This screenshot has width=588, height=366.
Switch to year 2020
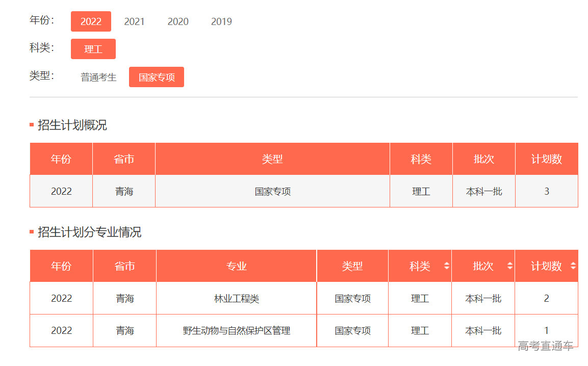(x=178, y=21)
